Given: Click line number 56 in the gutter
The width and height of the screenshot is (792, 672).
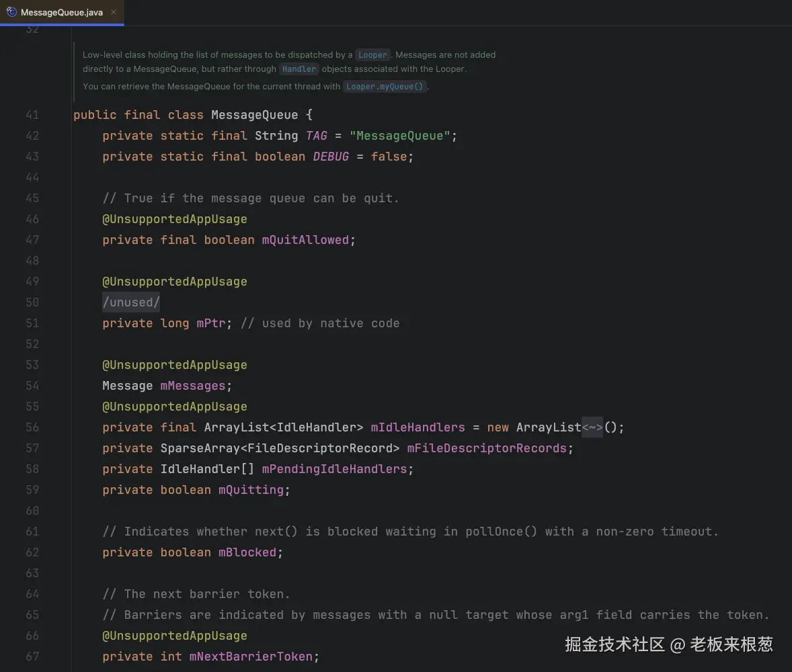Looking at the screenshot, I should click(32, 427).
